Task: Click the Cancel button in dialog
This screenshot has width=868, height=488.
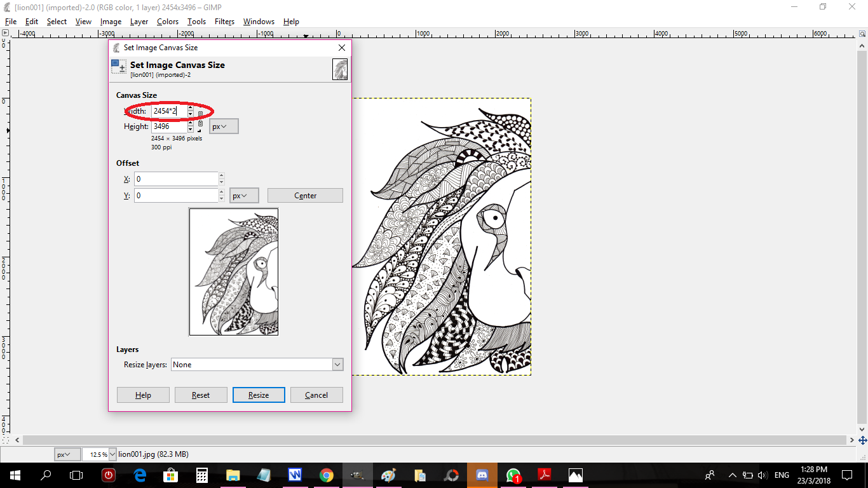Action: pyautogui.click(x=316, y=395)
